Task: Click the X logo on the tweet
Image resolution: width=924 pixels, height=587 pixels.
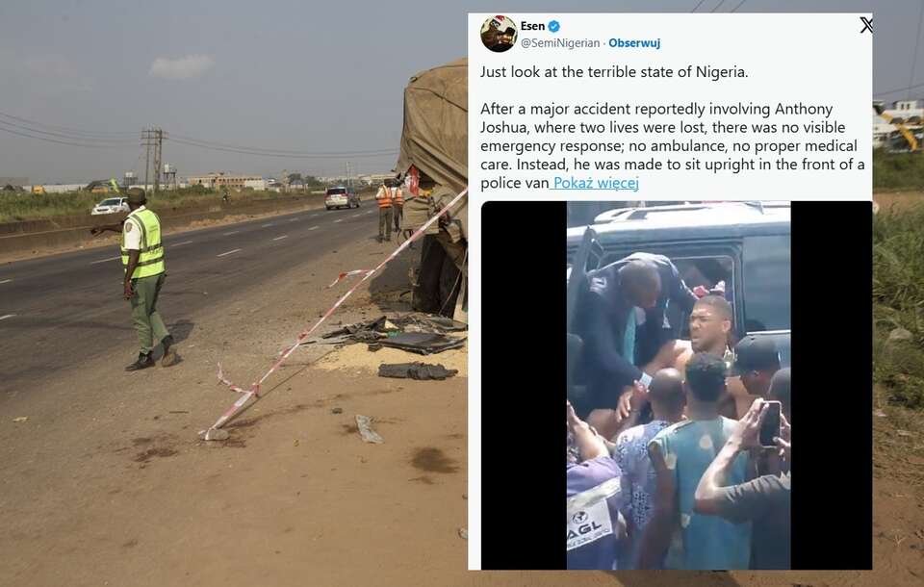Action: [x=865, y=25]
